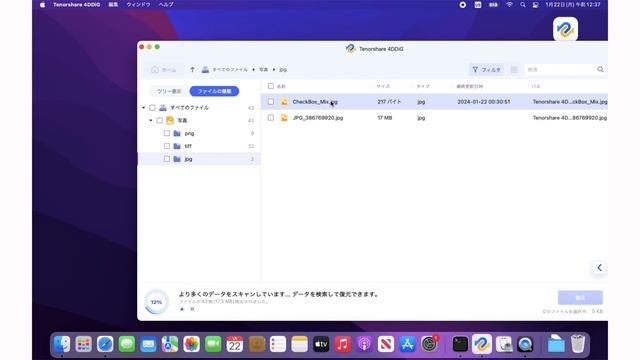Stop the scan with the stop icon
This screenshot has width=640, height=360.
[x=182, y=309]
